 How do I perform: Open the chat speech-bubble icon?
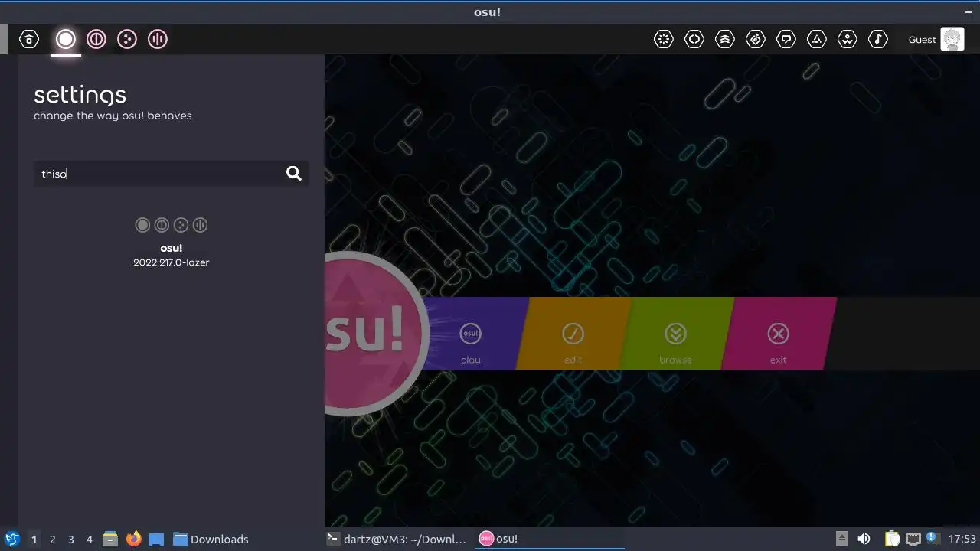[x=786, y=39]
